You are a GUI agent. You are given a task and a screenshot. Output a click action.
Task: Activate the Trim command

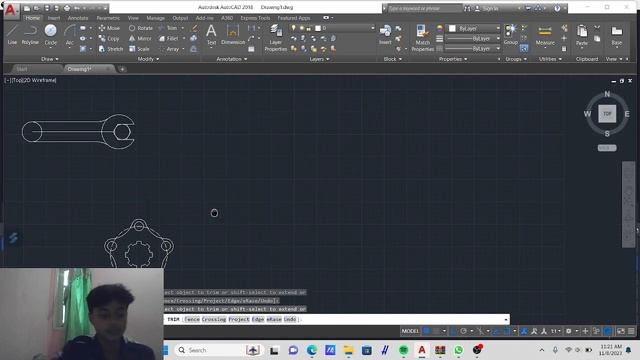168,28
